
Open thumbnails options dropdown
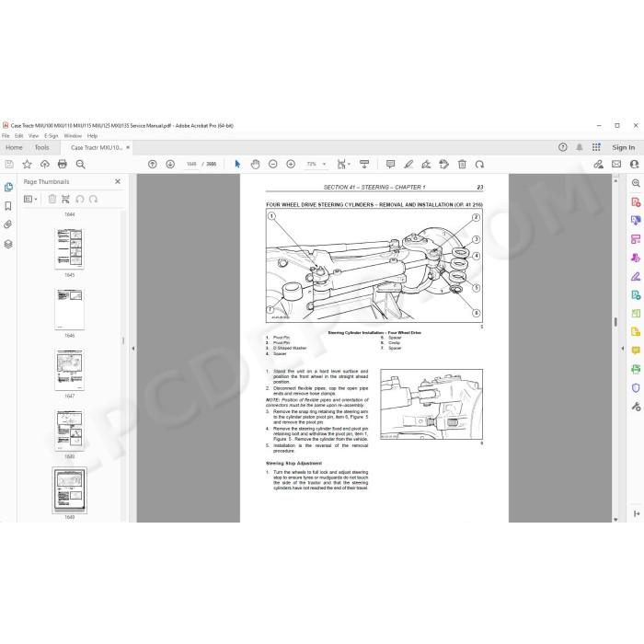point(30,200)
